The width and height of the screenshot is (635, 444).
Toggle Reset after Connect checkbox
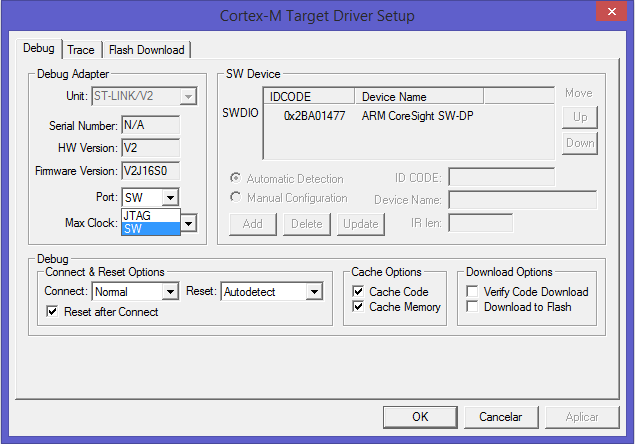tap(53, 312)
